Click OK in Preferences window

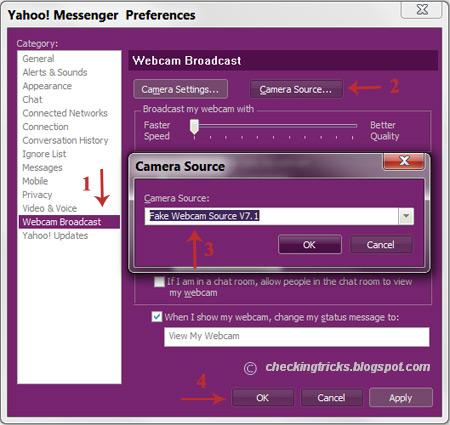coord(263,397)
